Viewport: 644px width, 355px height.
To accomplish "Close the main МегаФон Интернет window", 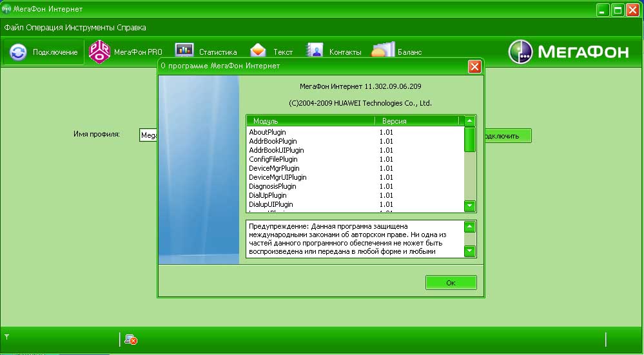I will [632, 10].
